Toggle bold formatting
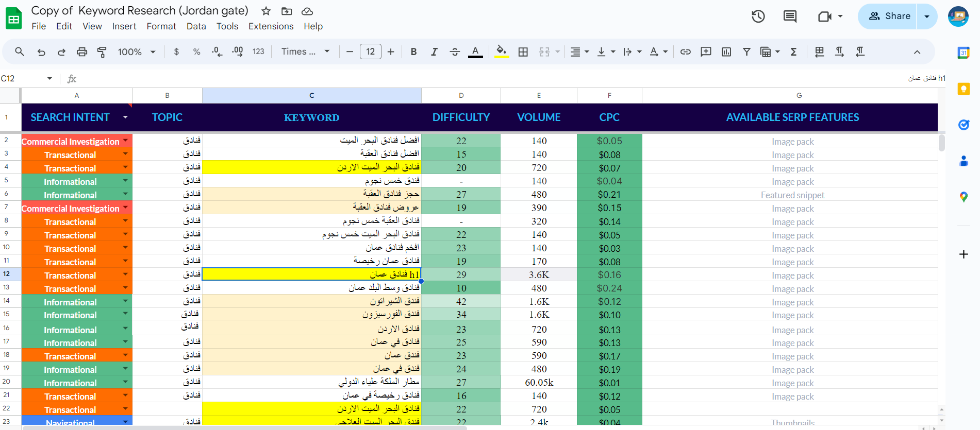This screenshot has height=430, width=980. pyautogui.click(x=413, y=51)
